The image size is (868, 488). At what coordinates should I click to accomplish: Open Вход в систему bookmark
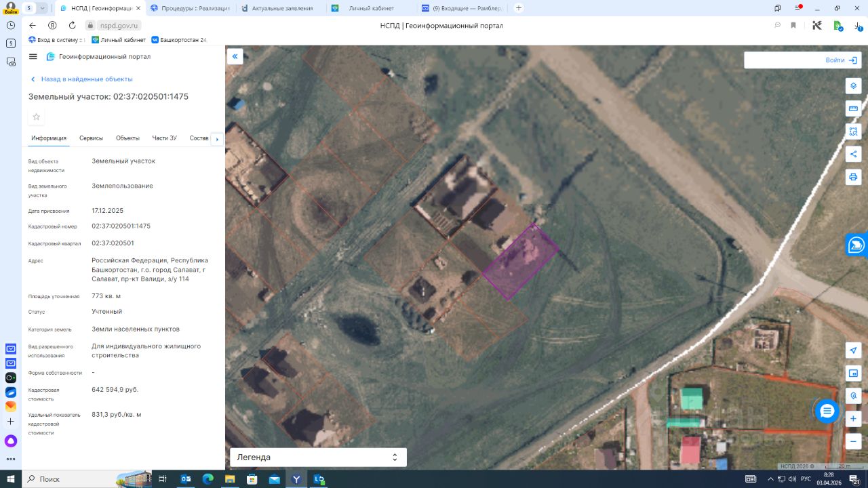(x=56, y=40)
